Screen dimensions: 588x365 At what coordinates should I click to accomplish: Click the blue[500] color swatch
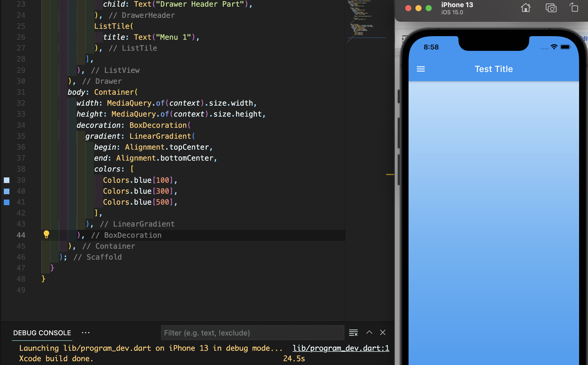coord(7,202)
